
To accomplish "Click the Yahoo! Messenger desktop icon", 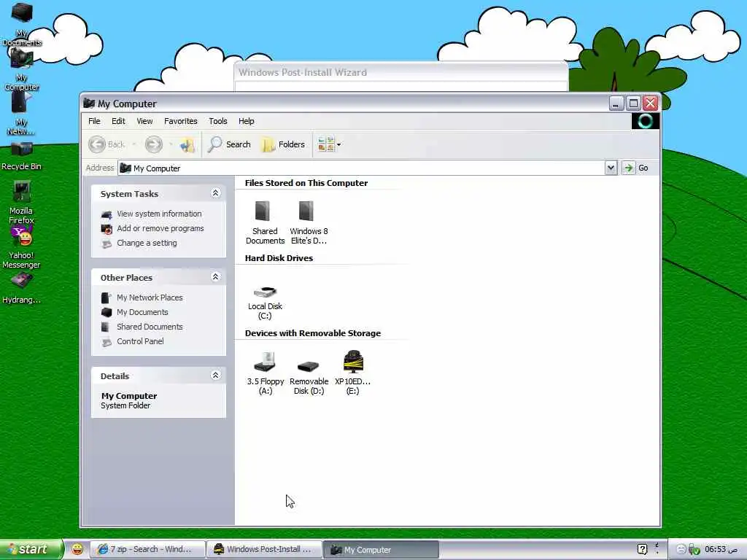I will [21, 246].
